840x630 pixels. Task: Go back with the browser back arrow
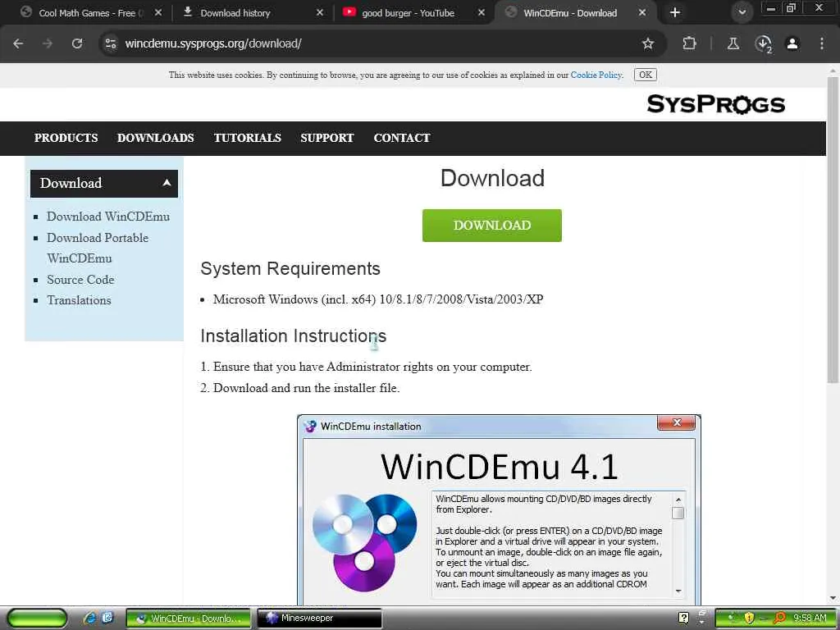[18, 43]
